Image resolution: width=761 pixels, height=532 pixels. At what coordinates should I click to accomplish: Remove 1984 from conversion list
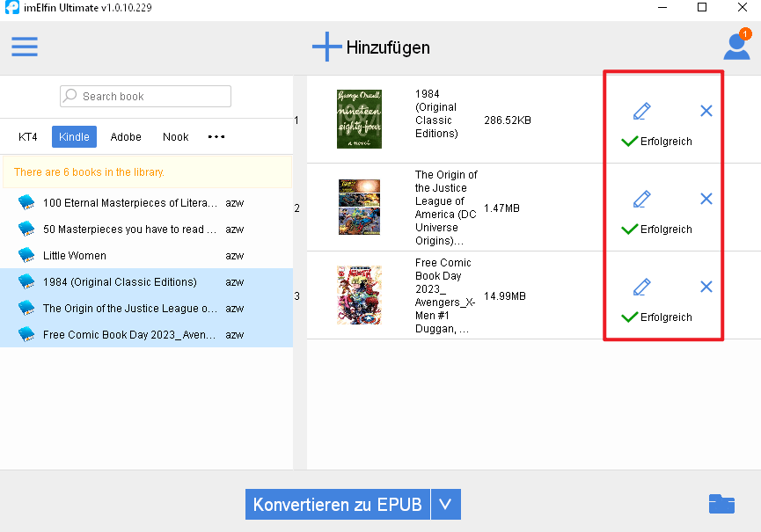[x=706, y=111]
